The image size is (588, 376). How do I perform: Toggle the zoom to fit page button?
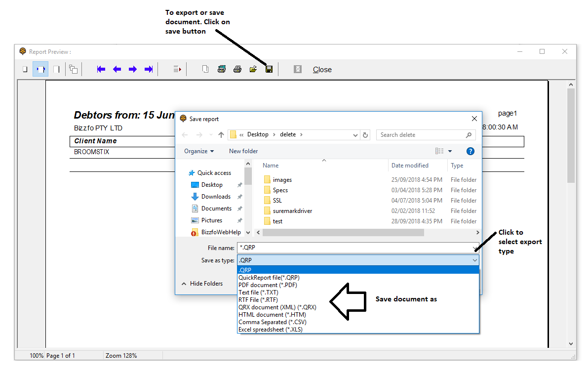25,69
